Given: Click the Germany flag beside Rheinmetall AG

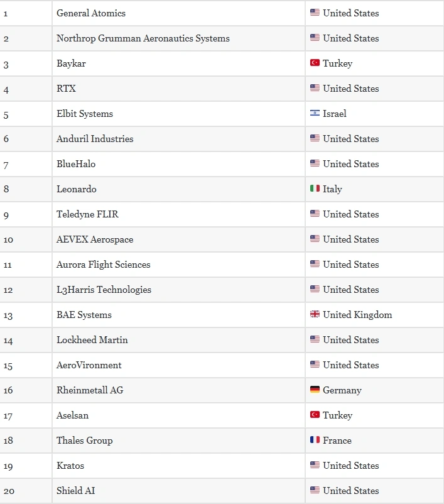Looking at the screenshot, I should pos(315,390).
